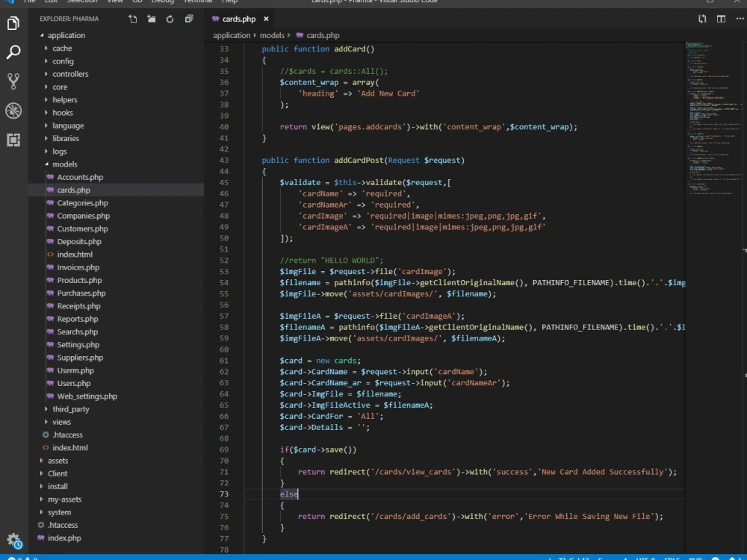Collapse the models folder

point(64,164)
